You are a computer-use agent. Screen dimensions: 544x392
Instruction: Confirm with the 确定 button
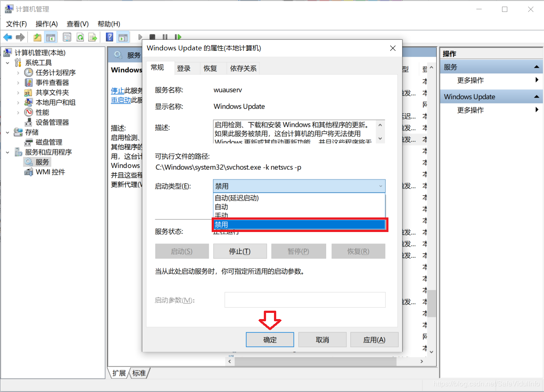pyautogui.click(x=270, y=340)
